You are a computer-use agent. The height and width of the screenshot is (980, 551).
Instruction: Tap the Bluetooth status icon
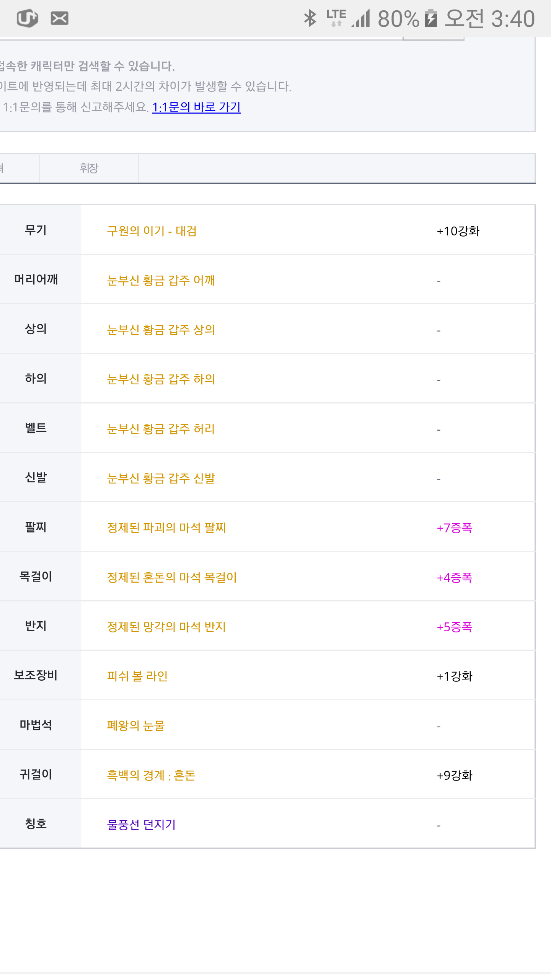(310, 18)
